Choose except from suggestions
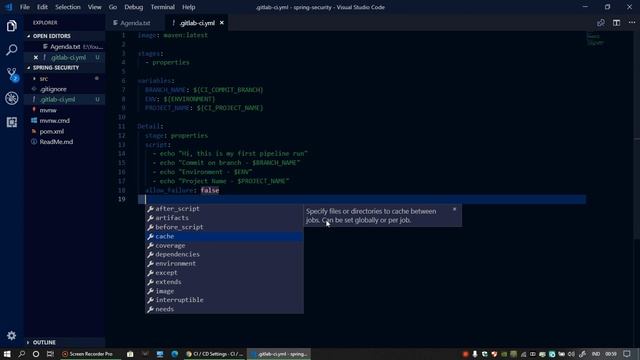This screenshot has width=640, height=360. coord(224,273)
